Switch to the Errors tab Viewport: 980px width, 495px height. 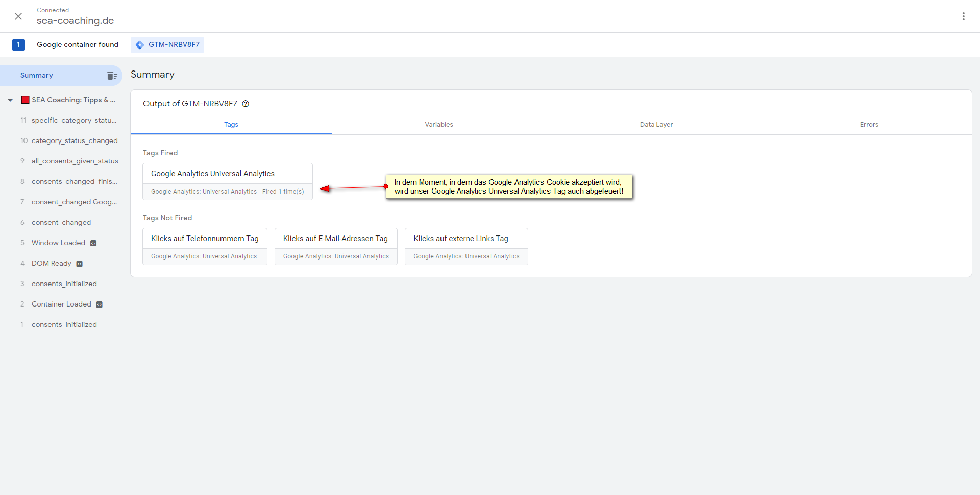(x=869, y=125)
